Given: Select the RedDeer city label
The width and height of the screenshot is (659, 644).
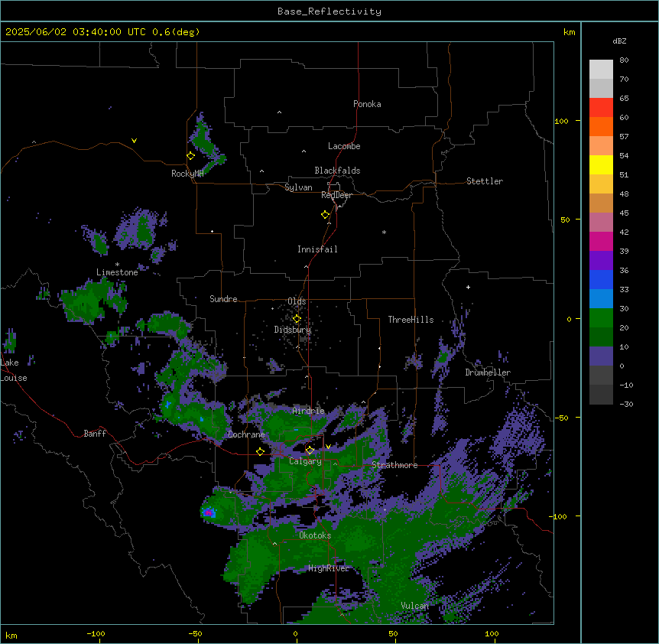Looking at the screenshot, I should coord(336,195).
